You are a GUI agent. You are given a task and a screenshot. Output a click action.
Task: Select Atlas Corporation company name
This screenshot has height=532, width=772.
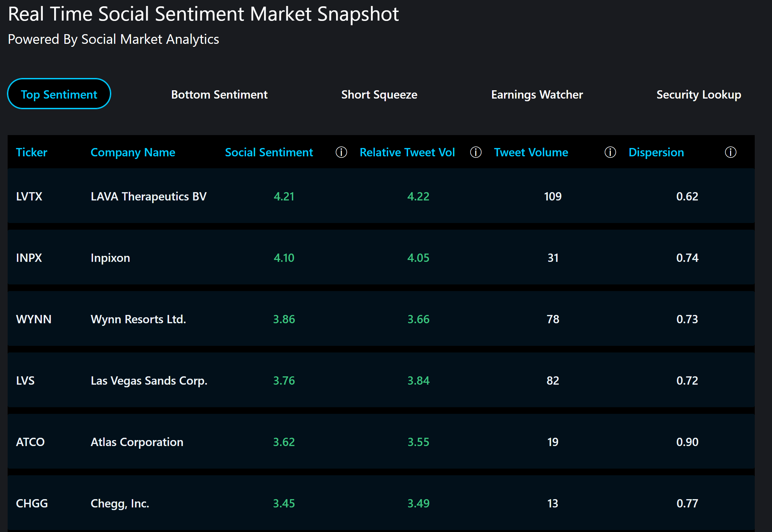pyautogui.click(x=137, y=442)
